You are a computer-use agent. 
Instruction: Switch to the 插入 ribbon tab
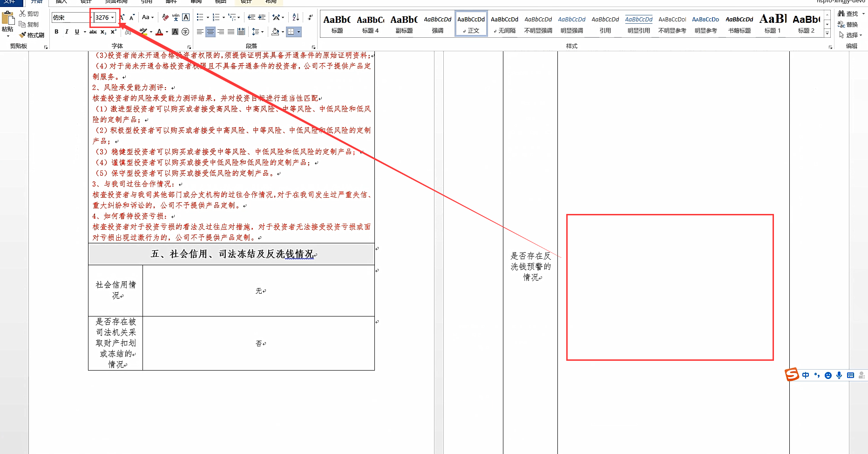(x=61, y=1)
